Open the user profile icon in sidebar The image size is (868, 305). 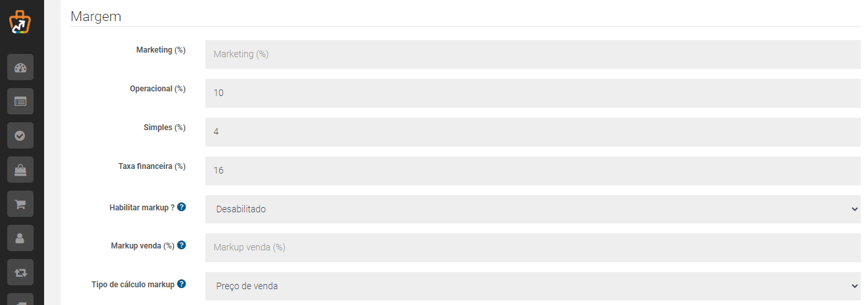click(x=20, y=238)
